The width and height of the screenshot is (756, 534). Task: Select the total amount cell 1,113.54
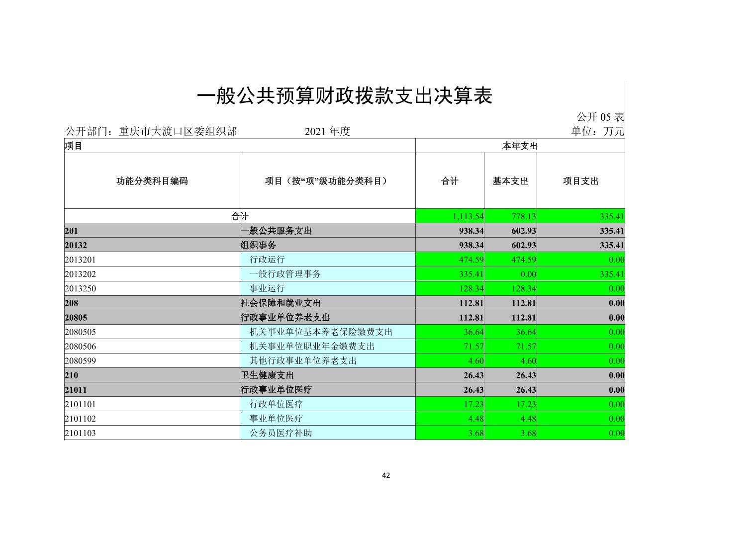(450, 216)
